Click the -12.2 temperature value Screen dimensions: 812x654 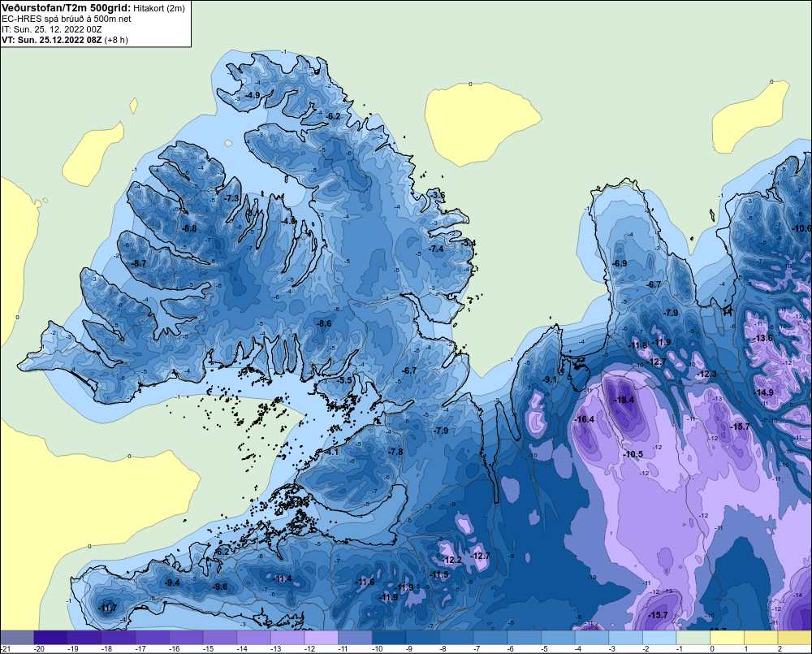pyautogui.click(x=452, y=561)
